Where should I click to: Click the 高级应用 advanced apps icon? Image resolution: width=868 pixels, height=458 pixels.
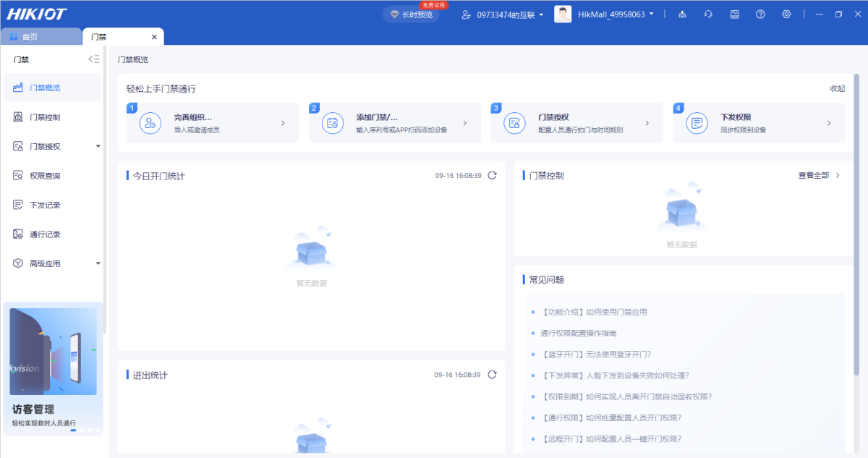click(18, 263)
